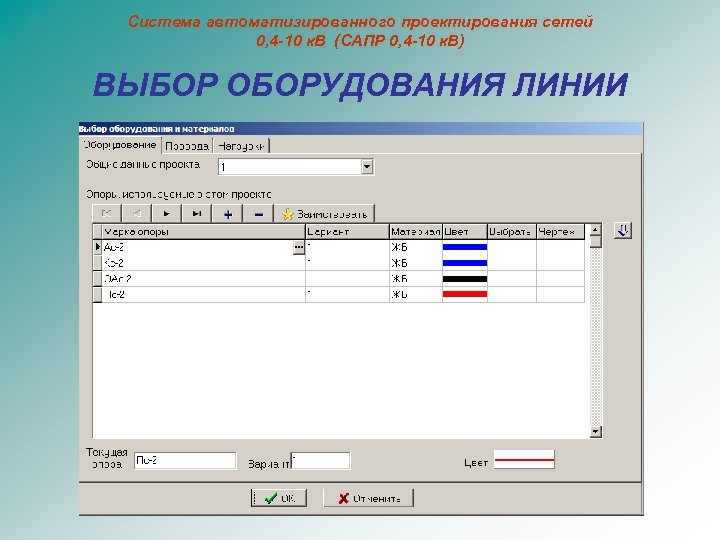This screenshot has height=540, width=720.
Task: Add a new support row with plus
Action: (228, 214)
